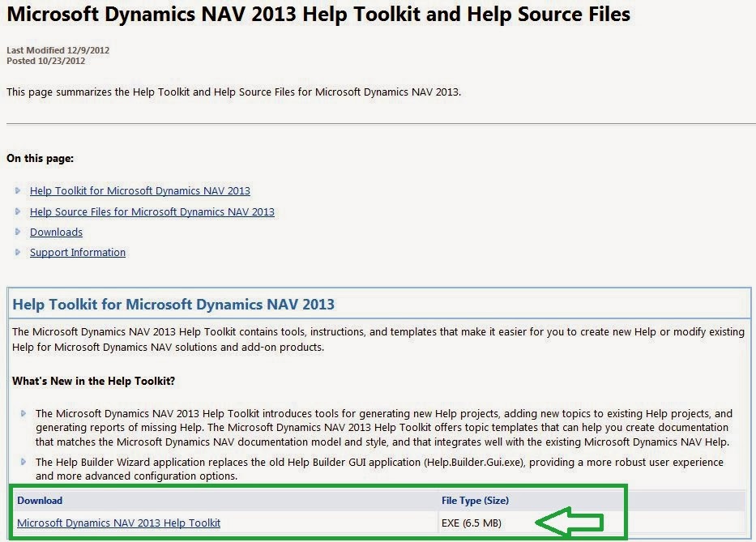The width and height of the screenshot is (756, 542).
Task: Go to Support Information link
Action: 78,253
